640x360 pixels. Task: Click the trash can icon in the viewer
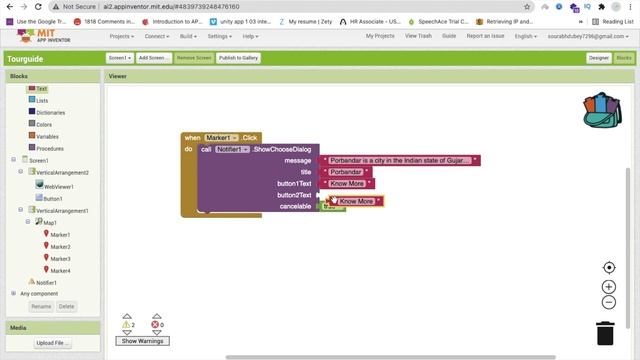tap(605, 333)
